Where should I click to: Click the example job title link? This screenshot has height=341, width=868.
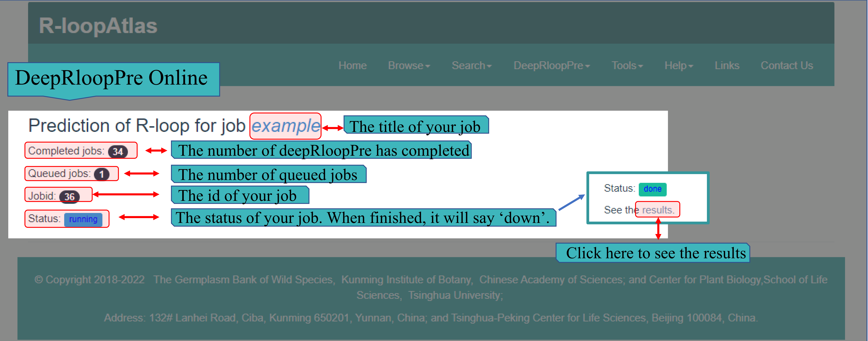285,126
